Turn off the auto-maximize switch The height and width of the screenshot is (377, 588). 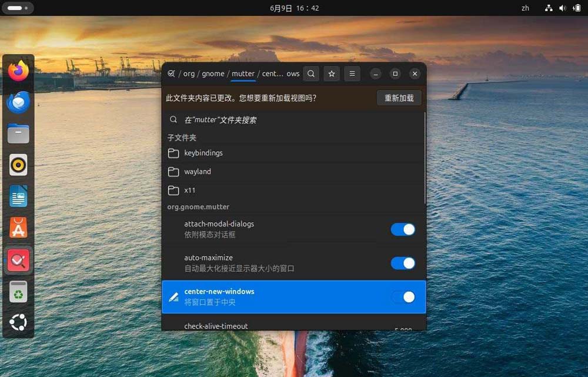(x=403, y=263)
